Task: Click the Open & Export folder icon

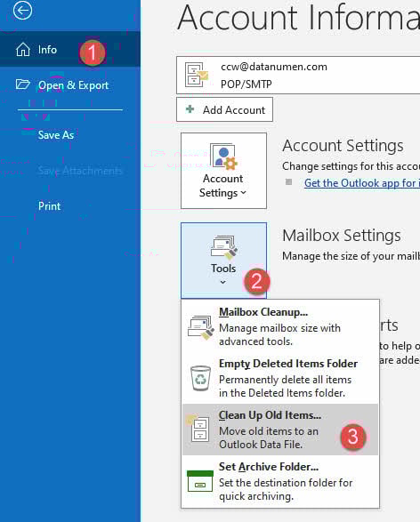Action: [22, 84]
